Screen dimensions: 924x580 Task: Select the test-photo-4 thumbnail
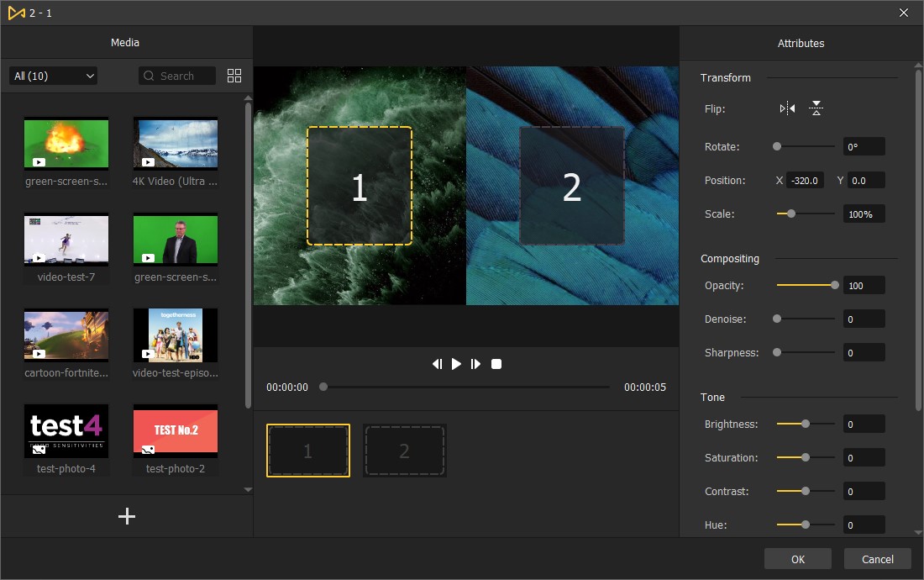tap(66, 431)
